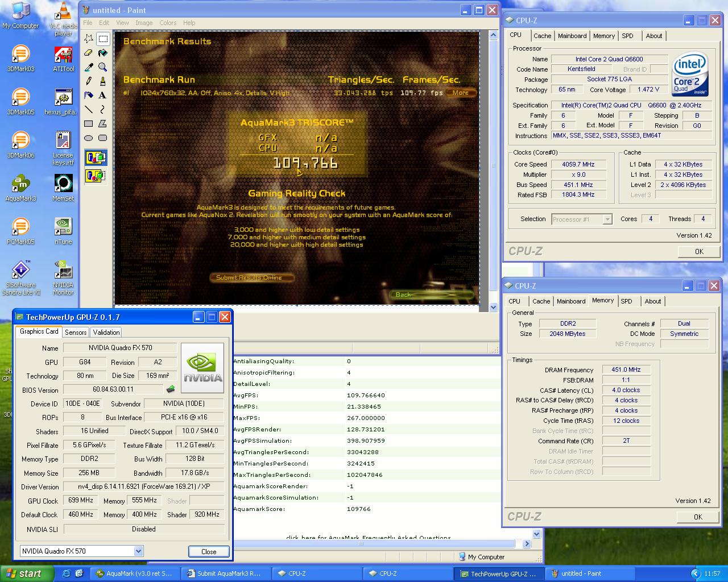Viewport: 728px width, 582px height.
Task: Select the Polygon shape tool
Action: (x=103, y=123)
